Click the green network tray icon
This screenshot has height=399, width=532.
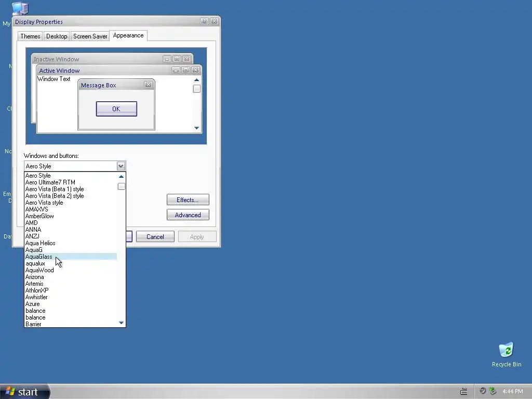click(493, 391)
